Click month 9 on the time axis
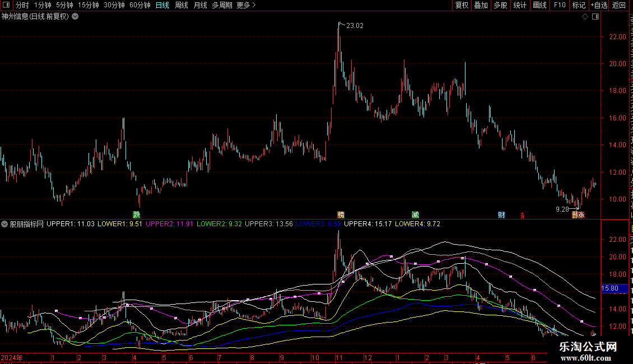 coord(282,358)
